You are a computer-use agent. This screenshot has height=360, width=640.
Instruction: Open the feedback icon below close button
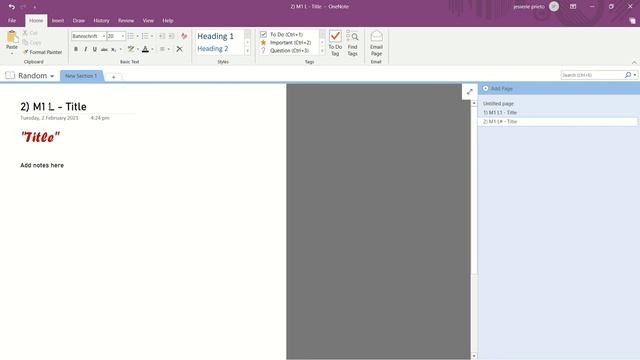(x=632, y=20)
